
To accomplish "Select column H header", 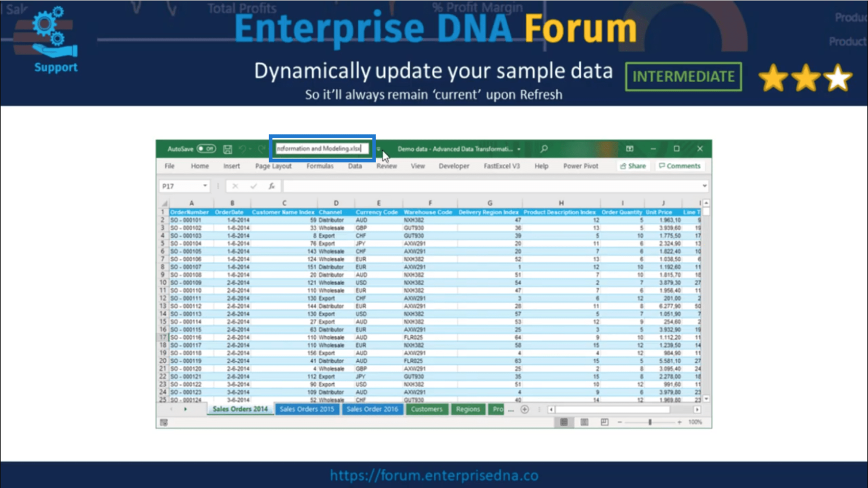I will (561, 203).
